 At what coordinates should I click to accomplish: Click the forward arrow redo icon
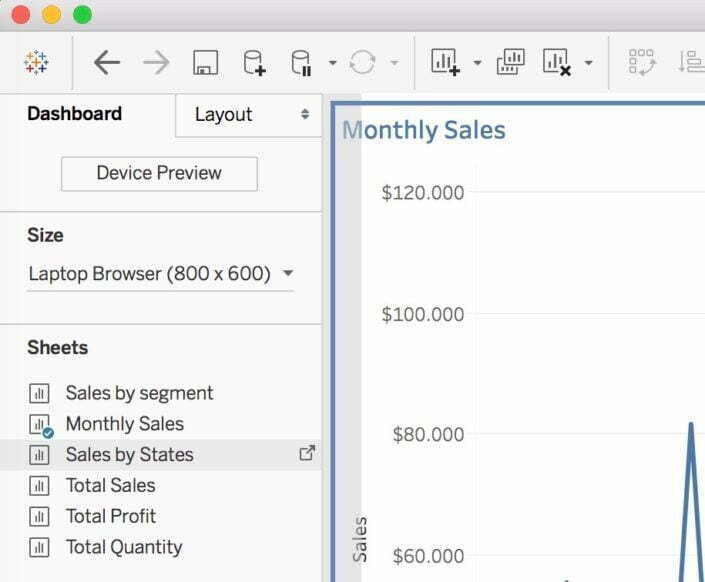[156, 63]
